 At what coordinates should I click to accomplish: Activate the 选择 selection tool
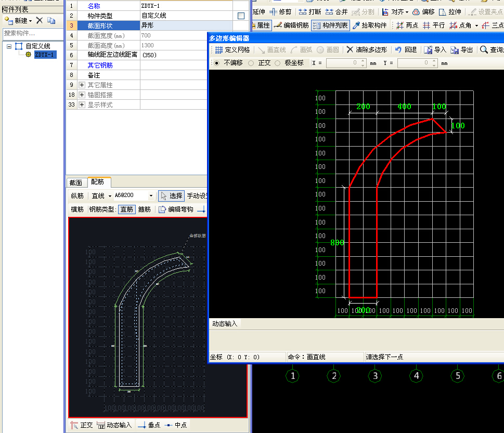click(x=171, y=195)
